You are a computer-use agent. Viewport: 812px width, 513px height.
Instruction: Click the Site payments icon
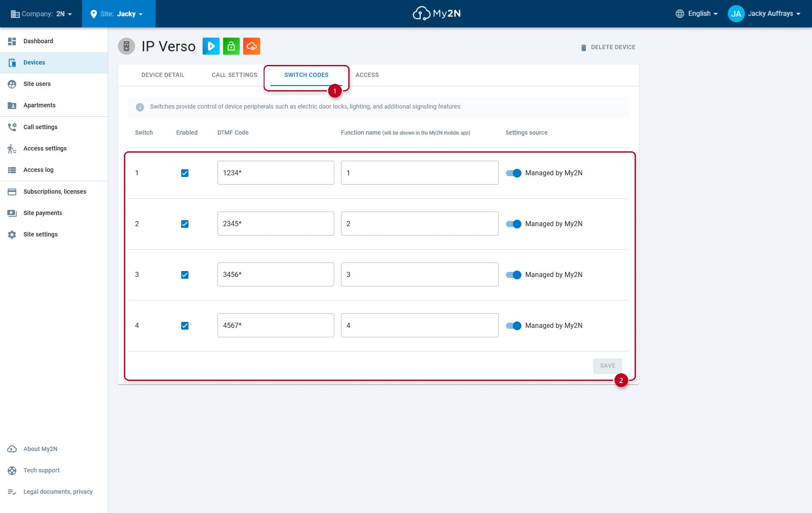[x=12, y=213]
